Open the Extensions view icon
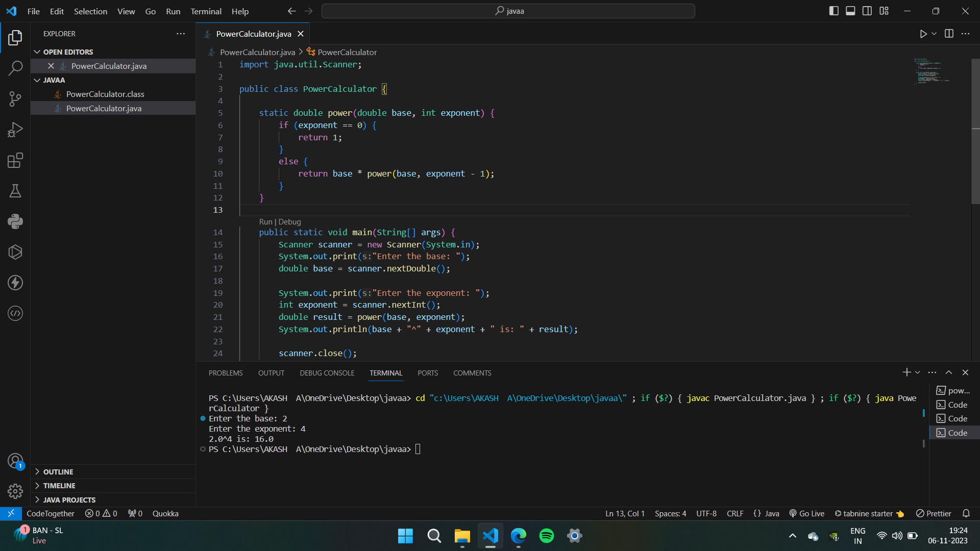 (15, 160)
